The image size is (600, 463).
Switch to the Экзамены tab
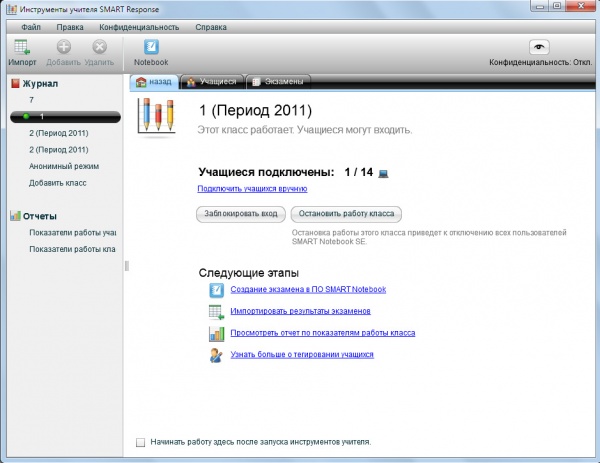coord(278,82)
